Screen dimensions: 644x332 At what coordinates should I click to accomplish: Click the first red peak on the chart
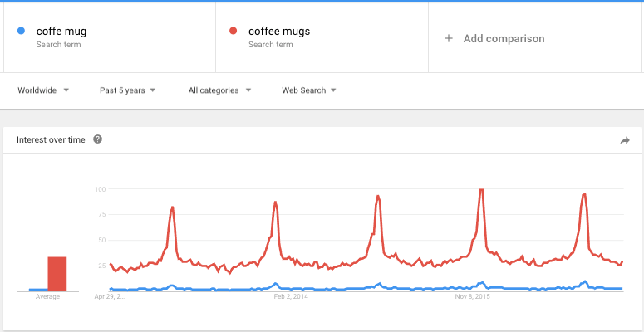(173, 208)
